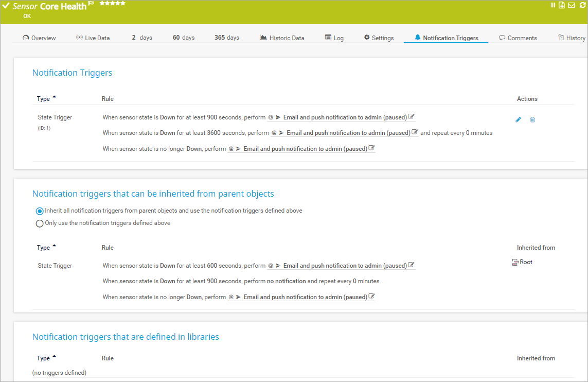Select Inherit all notification triggers radio option
Viewport: 588px width, 382px height.
point(40,211)
